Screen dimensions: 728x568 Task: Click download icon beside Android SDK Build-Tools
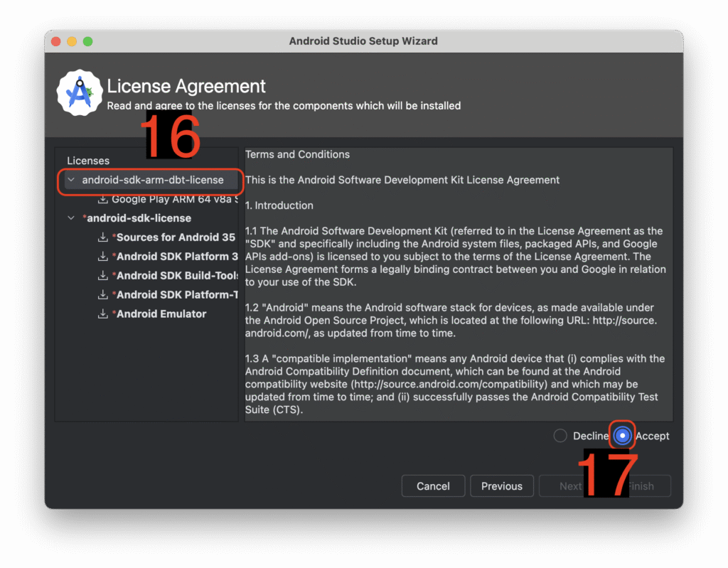click(102, 275)
